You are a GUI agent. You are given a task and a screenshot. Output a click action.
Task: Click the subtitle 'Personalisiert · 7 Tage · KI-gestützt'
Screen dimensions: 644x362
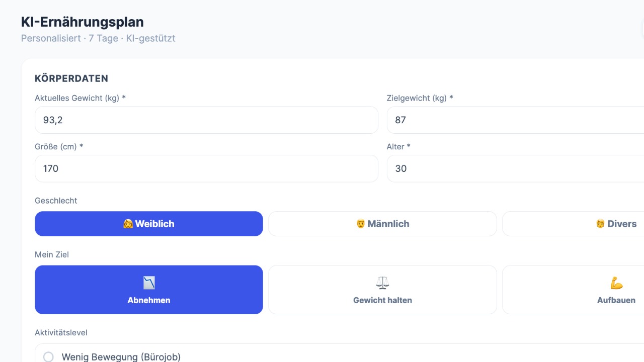(98, 38)
